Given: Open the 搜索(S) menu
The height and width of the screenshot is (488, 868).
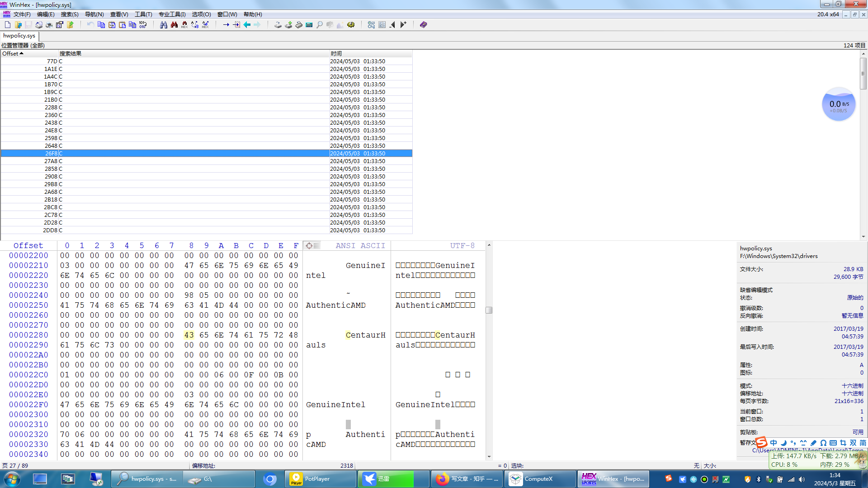Looking at the screenshot, I should [x=70, y=14].
